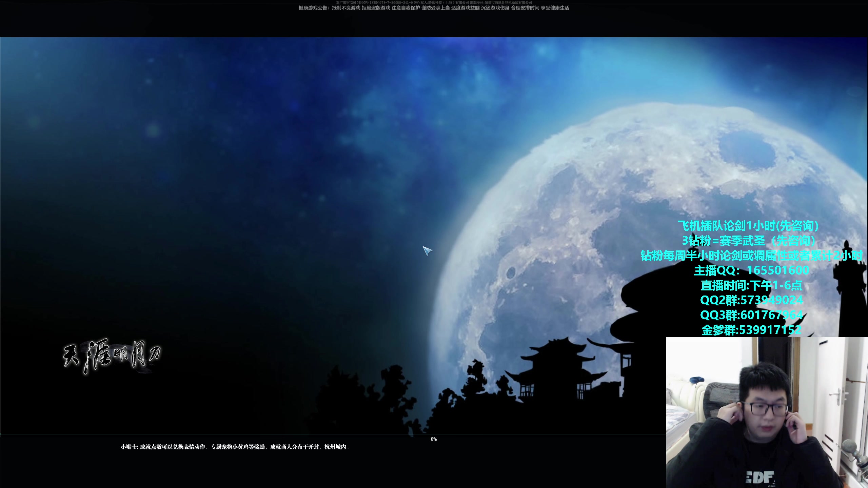868x488 pixels.
Task: Click the 直播时间:下午1-6点 text
Action: (x=751, y=285)
